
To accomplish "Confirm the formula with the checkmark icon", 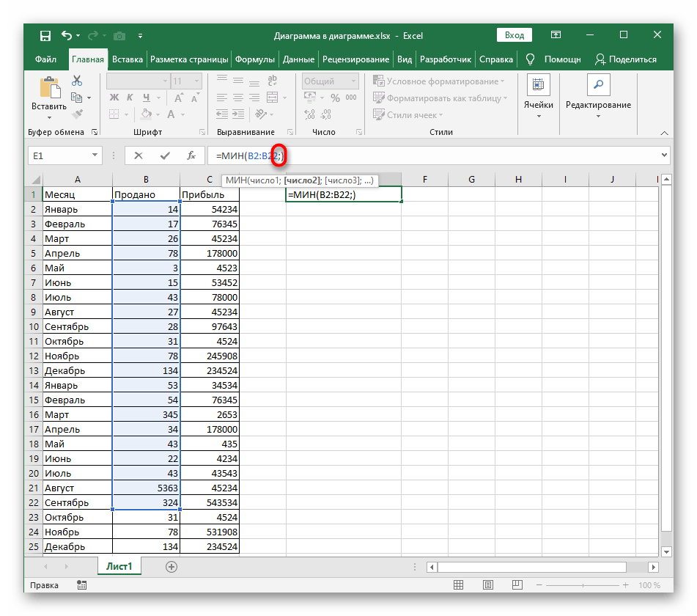I will [165, 155].
